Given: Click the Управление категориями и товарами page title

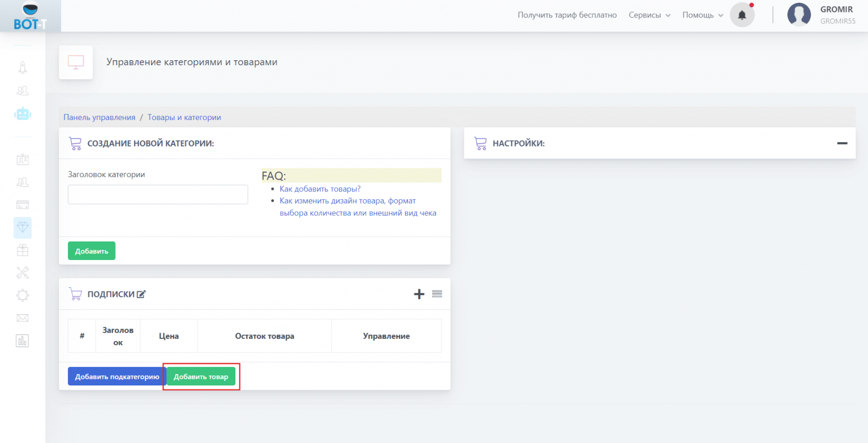Looking at the screenshot, I should 192,62.
